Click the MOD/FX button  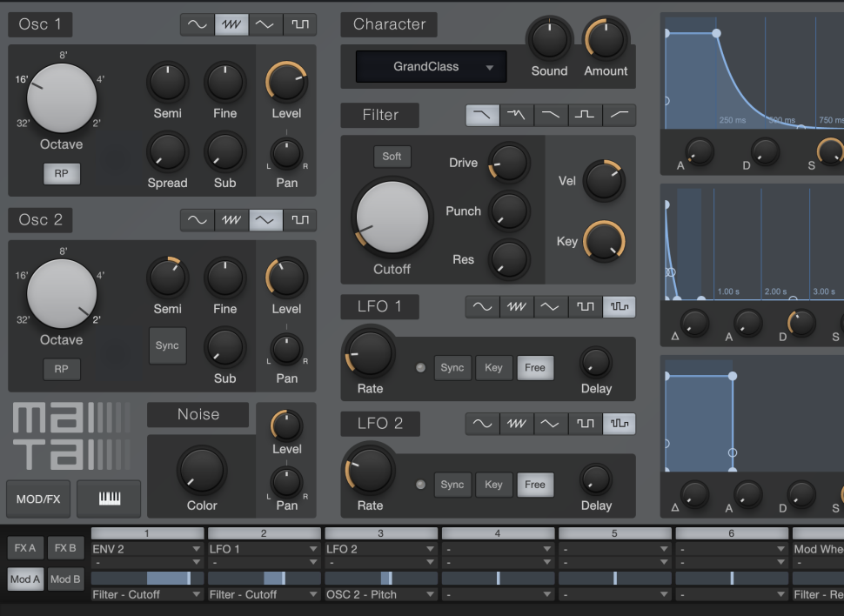[x=38, y=499]
